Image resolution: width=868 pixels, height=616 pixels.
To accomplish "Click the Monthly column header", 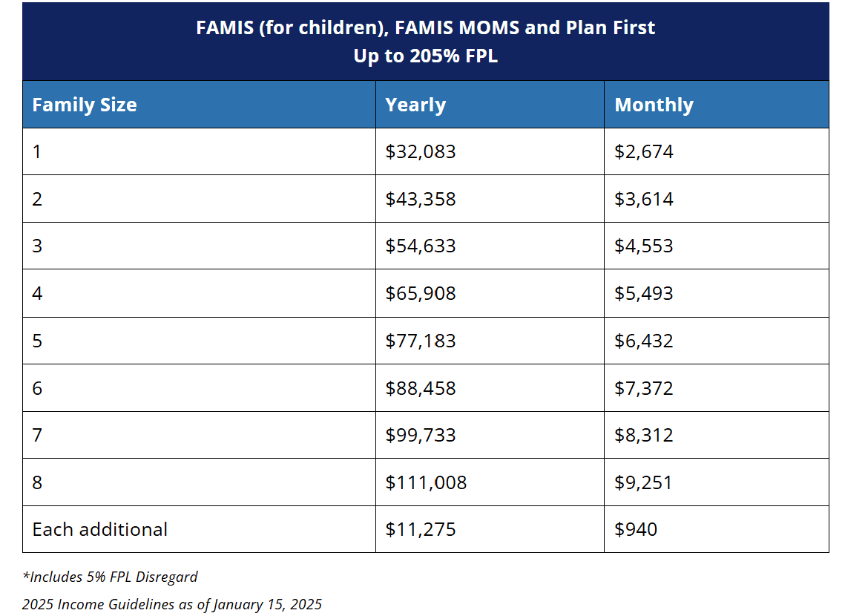I will click(x=654, y=105).
